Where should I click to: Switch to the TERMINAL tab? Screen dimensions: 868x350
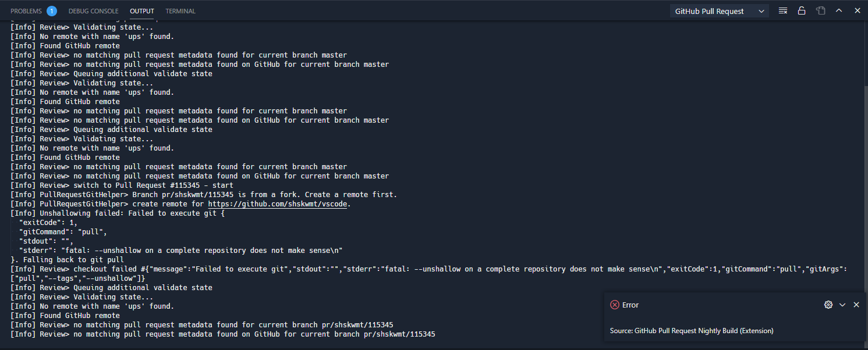pyautogui.click(x=180, y=10)
